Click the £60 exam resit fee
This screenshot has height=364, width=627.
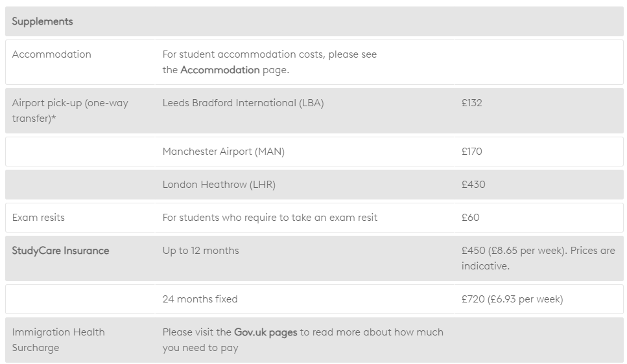[470, 218]
